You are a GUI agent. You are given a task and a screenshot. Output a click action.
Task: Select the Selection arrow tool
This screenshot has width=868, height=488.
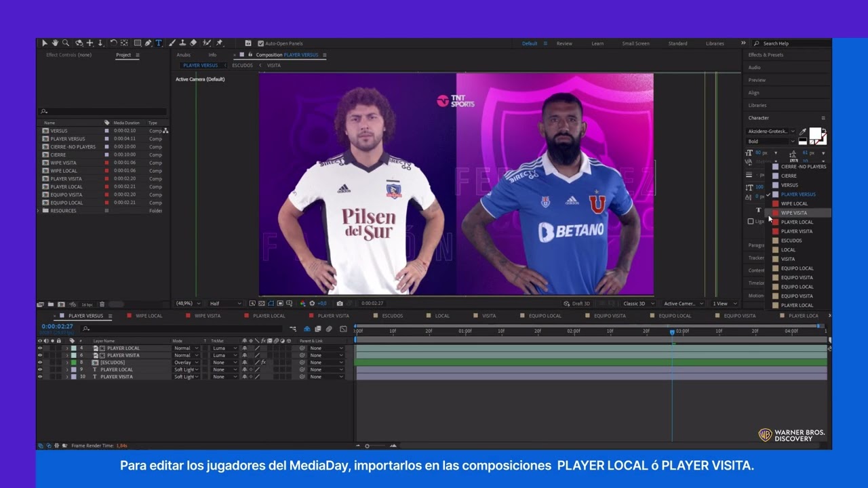point(45,43)
